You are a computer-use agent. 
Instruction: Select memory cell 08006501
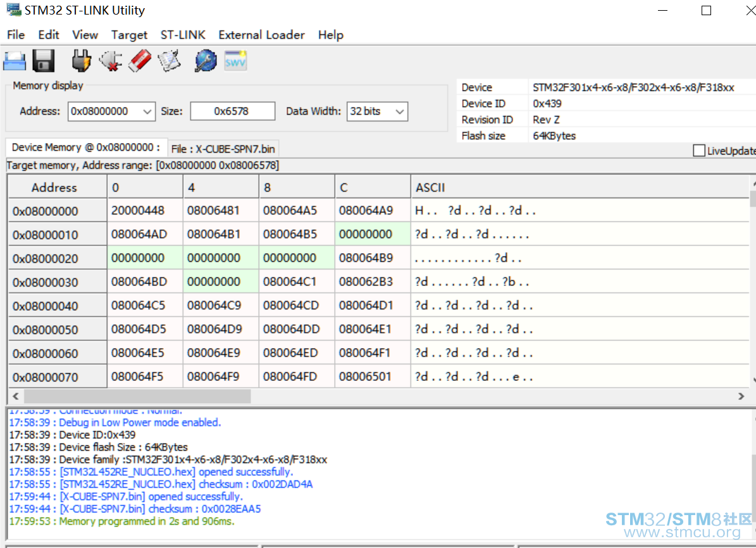pyautogui.click(x=373, y=377)
